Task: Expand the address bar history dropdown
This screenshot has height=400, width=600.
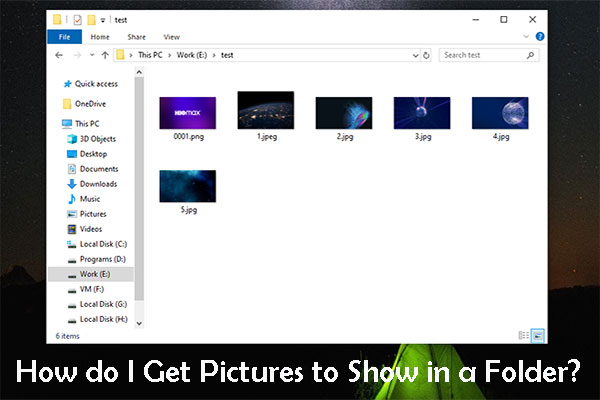Action: (x=415, y=56)
